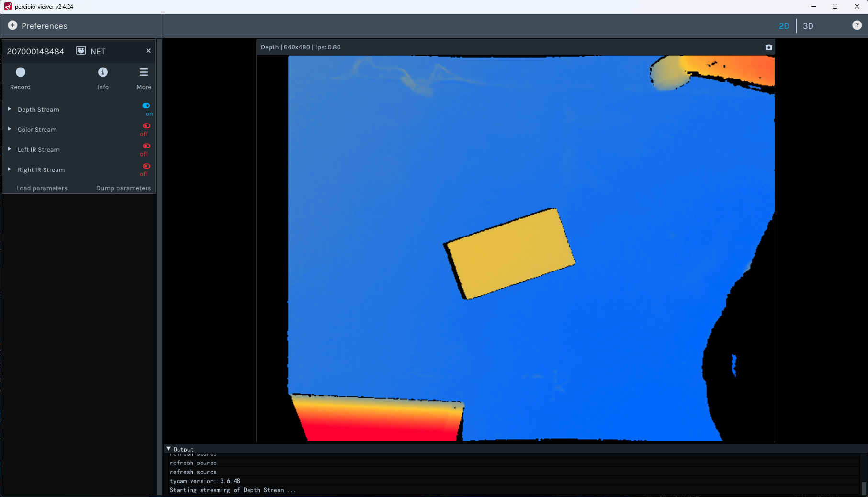Expand the Depth Stream settings
The height and width of the screenshot is (497, 868).
tap(10, 109)
